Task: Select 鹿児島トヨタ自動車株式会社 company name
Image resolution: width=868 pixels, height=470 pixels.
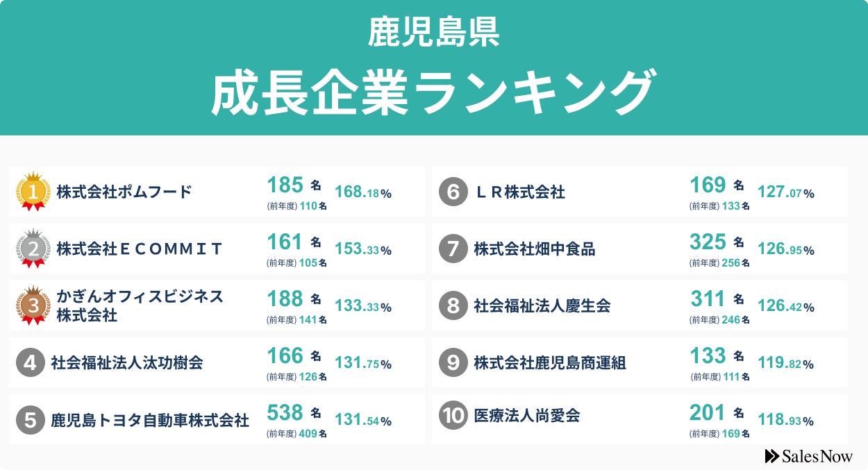Action: click(x=150, y=420)
